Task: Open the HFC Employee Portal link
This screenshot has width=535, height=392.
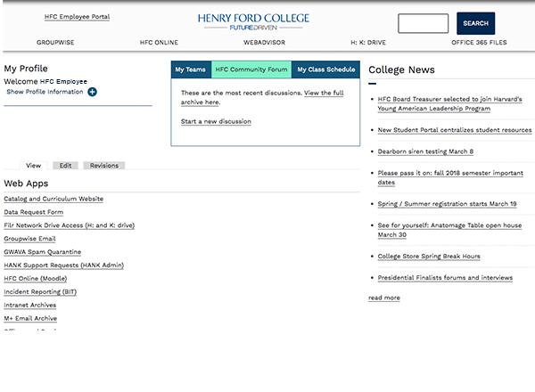Action: pos(77,17)
